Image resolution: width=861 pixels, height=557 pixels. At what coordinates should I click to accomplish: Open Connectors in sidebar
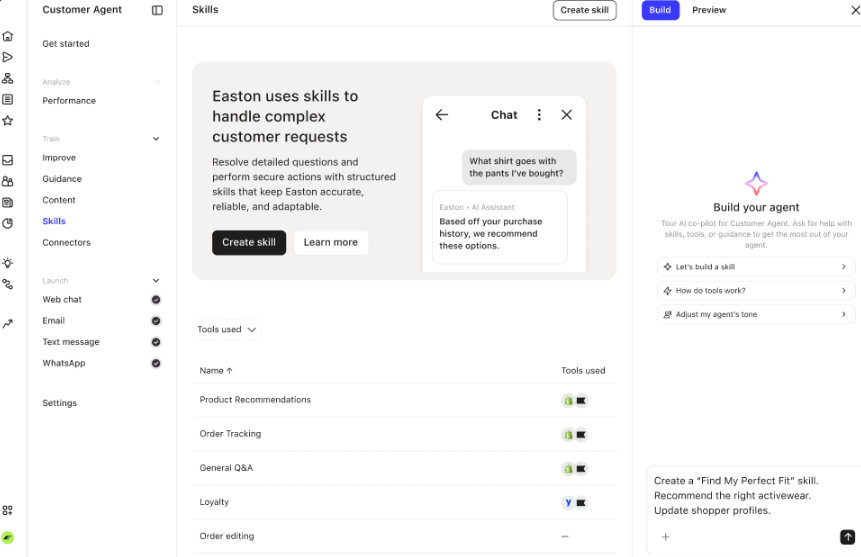[x=66, y=242]
